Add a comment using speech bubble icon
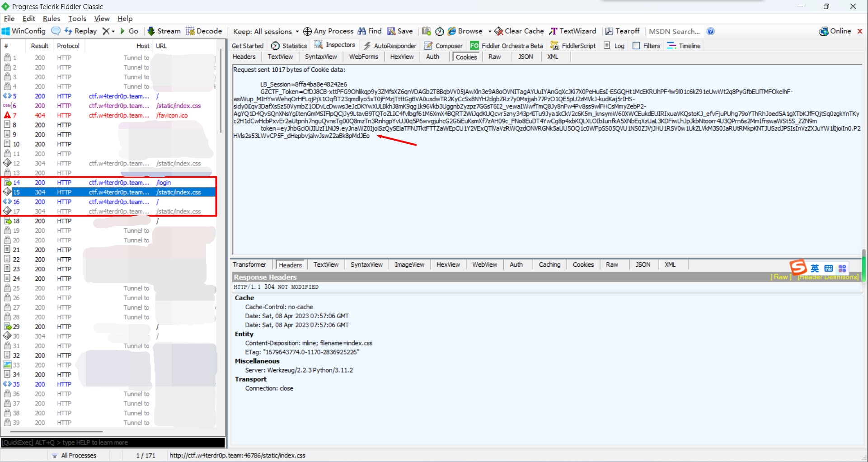The height and width of the screenshot is (462, 868). pyautogui.click(x=56, y=31)
